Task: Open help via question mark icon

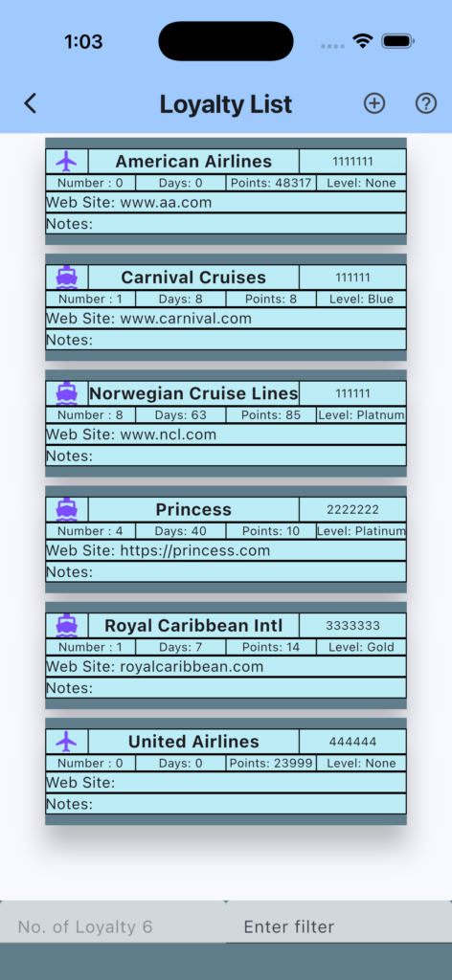Action: tap(426, 103)
